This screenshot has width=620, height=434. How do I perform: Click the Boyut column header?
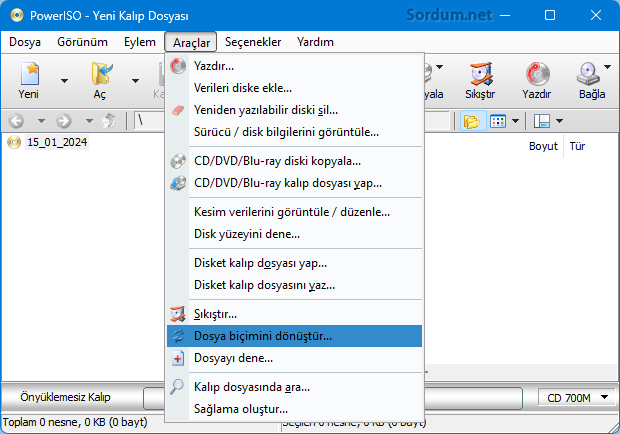(x=543, y=146)
